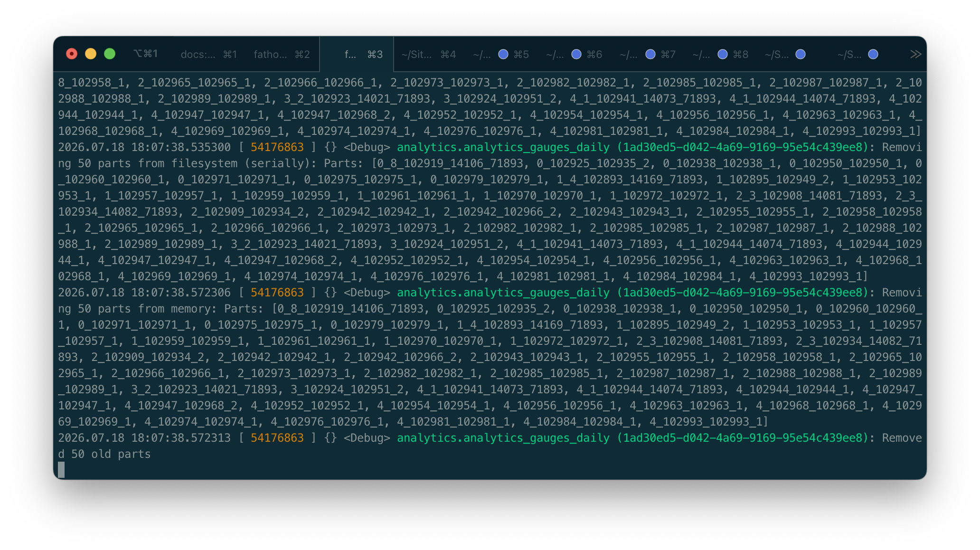Select the active f... ⌘3 tab
Viewport: 980px width, 550px height.
(357, 54)
